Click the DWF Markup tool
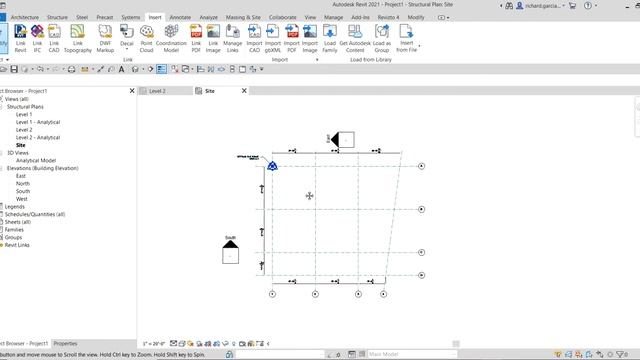 click(x=105, y=38)
